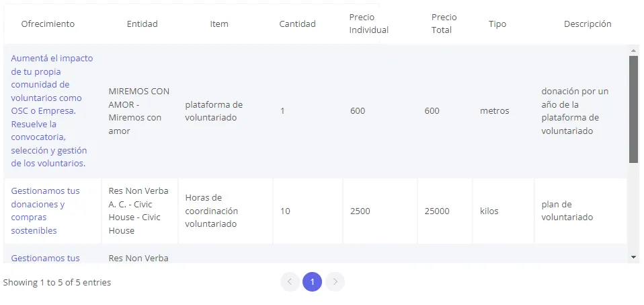Sort by Descripción column header
This screenshot has height=305, width=644.
coord(587,24)
